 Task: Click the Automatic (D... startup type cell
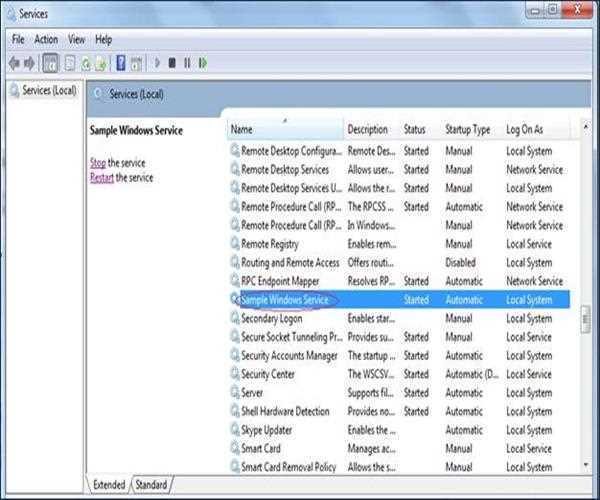[472, 374]
